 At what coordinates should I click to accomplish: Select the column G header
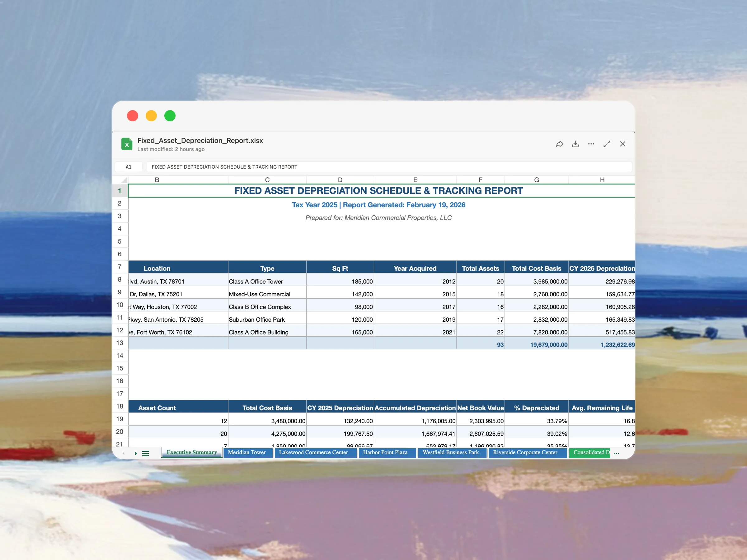(x=536, y=180)
